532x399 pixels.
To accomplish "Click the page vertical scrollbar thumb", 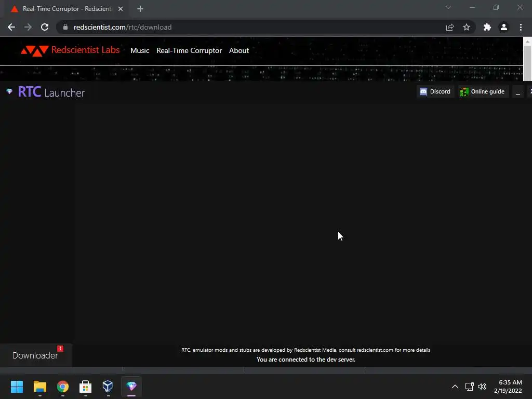I will [x=527, y=63].
